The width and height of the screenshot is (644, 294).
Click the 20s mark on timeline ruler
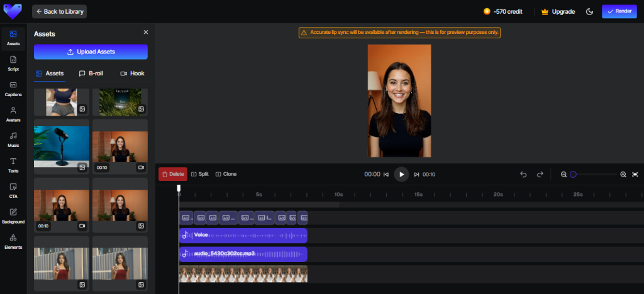pyautogui.click(x=498, y=194)
